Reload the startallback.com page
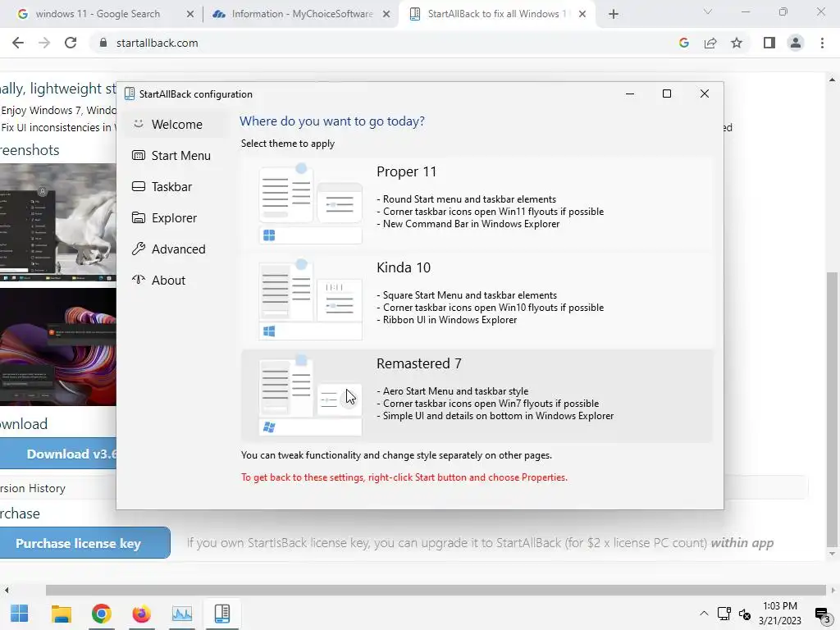This screenshot has width=840, height=630. [x=71, y=43]
